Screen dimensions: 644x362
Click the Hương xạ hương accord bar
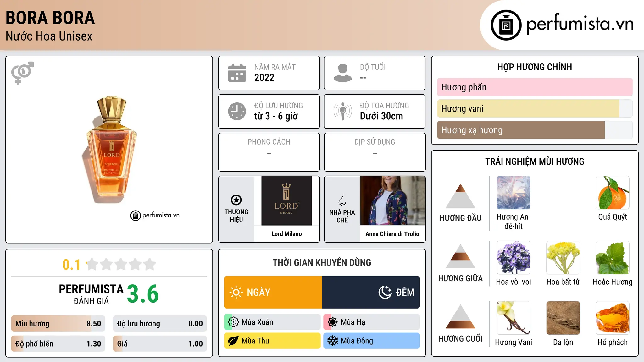(x=535, y=130)
